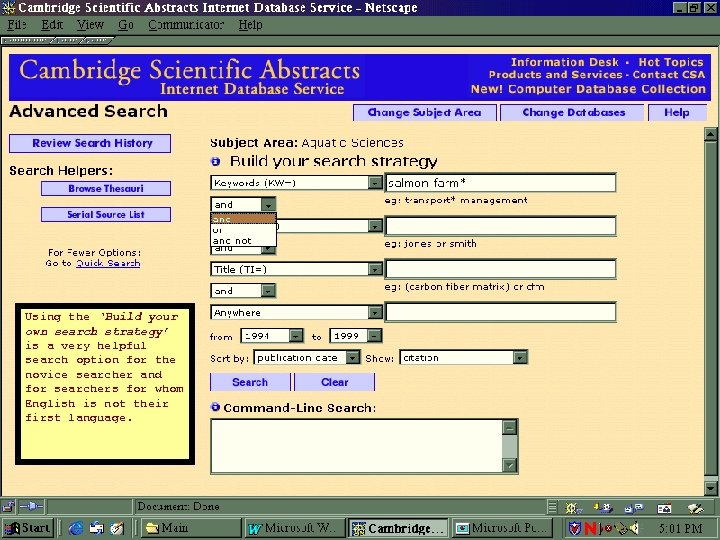Image resolution: width=720 pixels, height=540 pixels.
Task: Open the Help menu in menu bar
Action: (x=250, y=25)
